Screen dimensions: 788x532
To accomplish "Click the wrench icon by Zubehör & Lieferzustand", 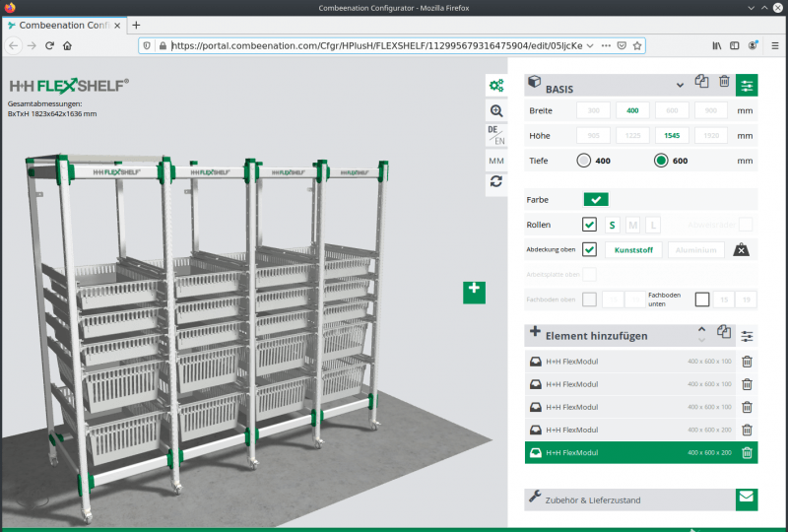I will point(535,497).
